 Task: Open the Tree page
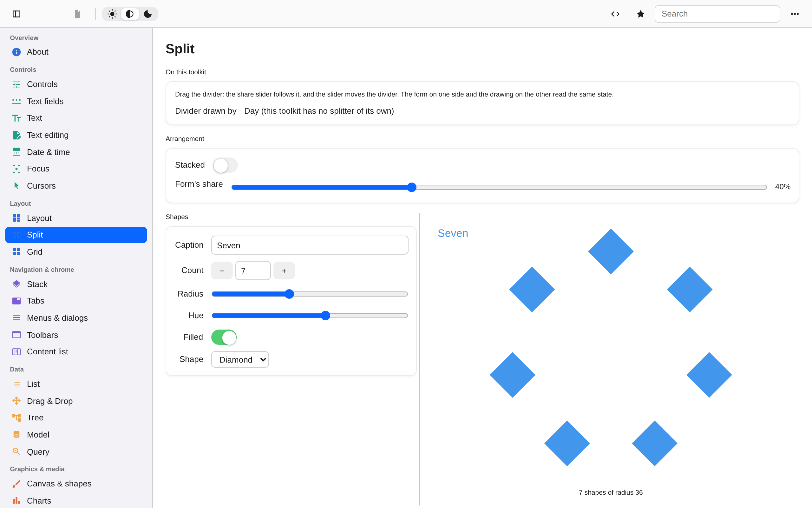(76, 418)
